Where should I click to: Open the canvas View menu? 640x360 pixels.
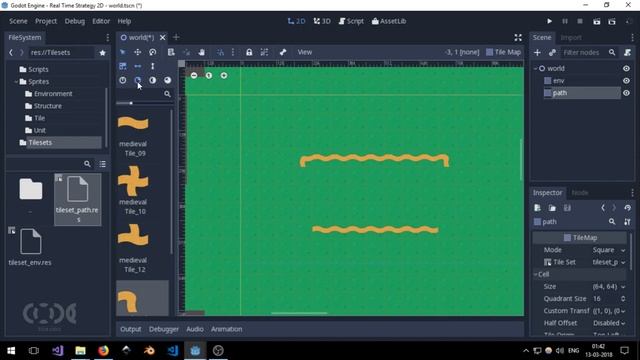[304, 52]
